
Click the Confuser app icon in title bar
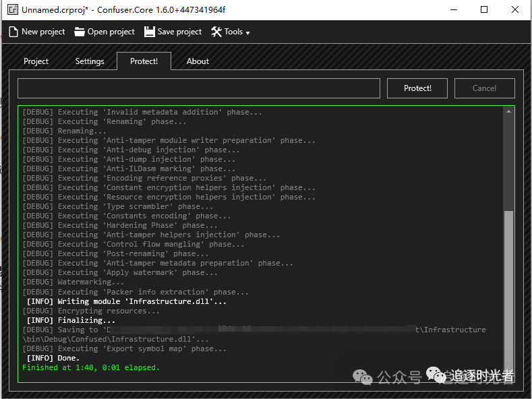(x=11, y=9)
